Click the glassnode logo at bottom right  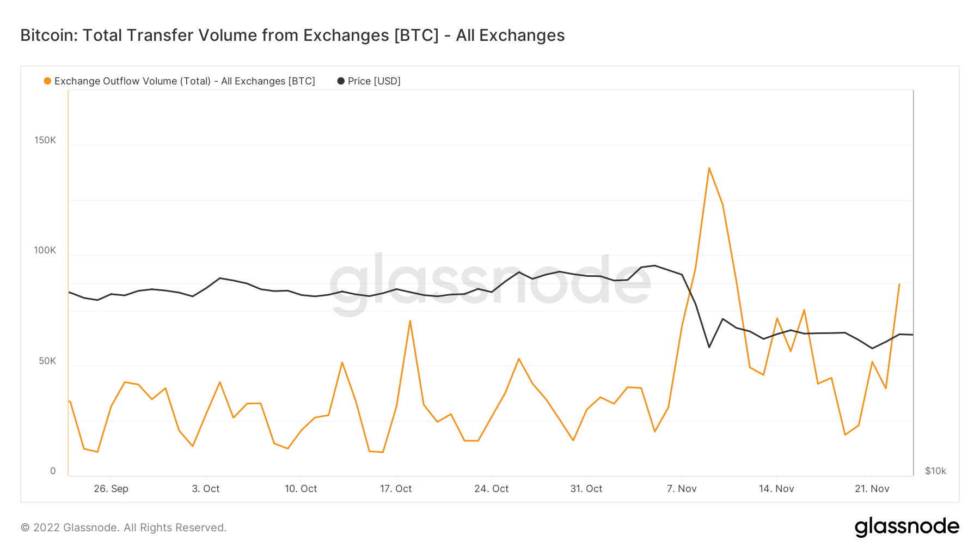point(906,527)
